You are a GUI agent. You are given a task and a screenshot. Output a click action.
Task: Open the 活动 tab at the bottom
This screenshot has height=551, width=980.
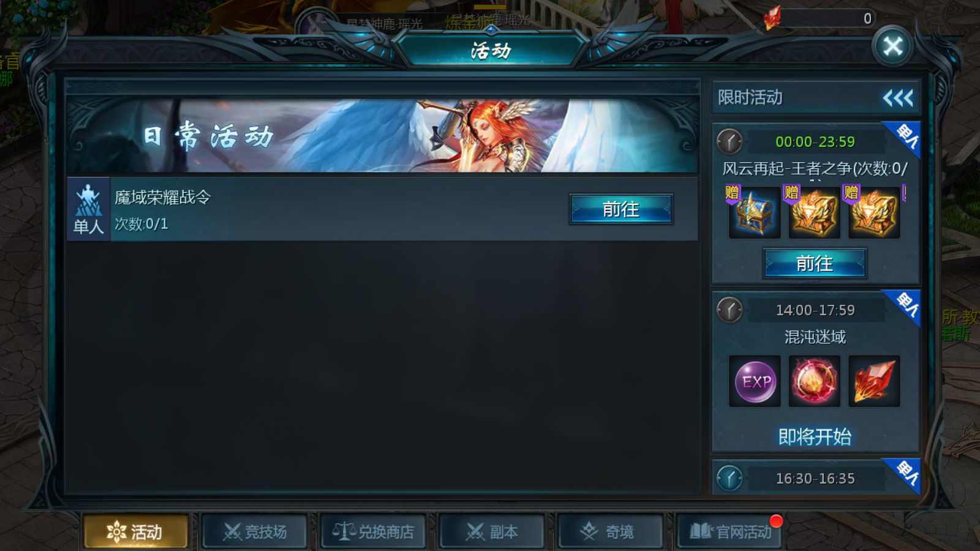pyautogui.click(x=135, y=531)
